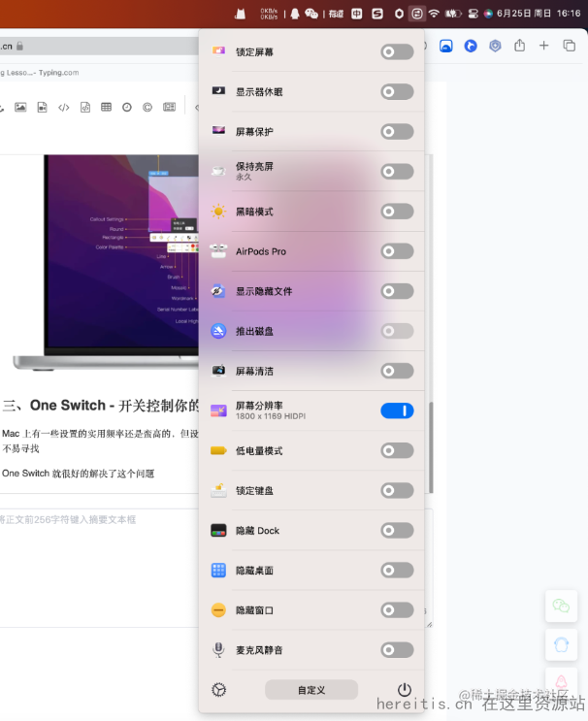Image resolution: width=588 pixels, height=721 pixels.
Task: Click the 屏幕分辨率 row icon
Action: (x=218, y=410)
